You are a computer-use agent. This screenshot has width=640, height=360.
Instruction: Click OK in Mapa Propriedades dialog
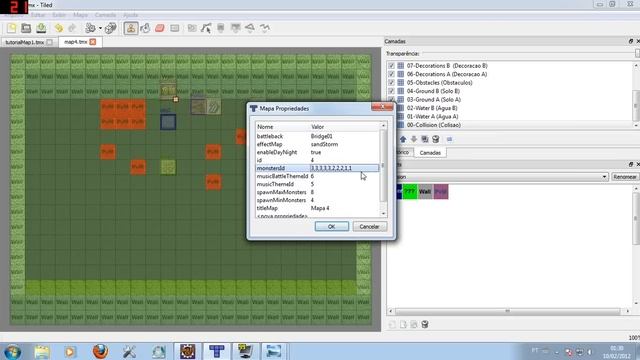pyautogui.click(x=331, y=227)
